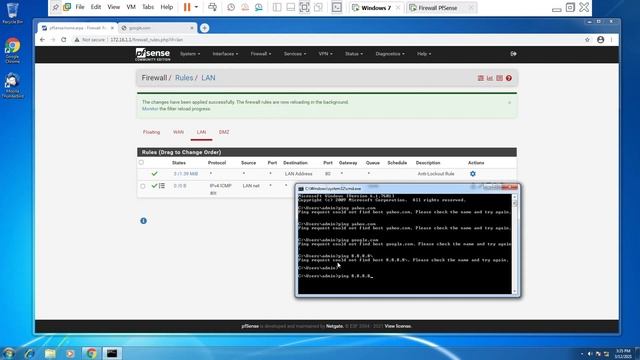
Task: Switch to the WAN rules tab
Action: coord(178,132)
